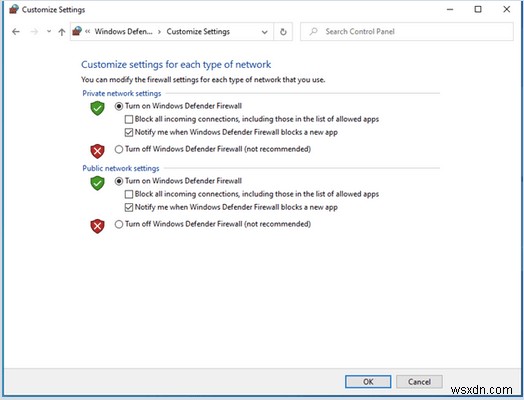Go back with the back arrow

[x=16, y=32]
